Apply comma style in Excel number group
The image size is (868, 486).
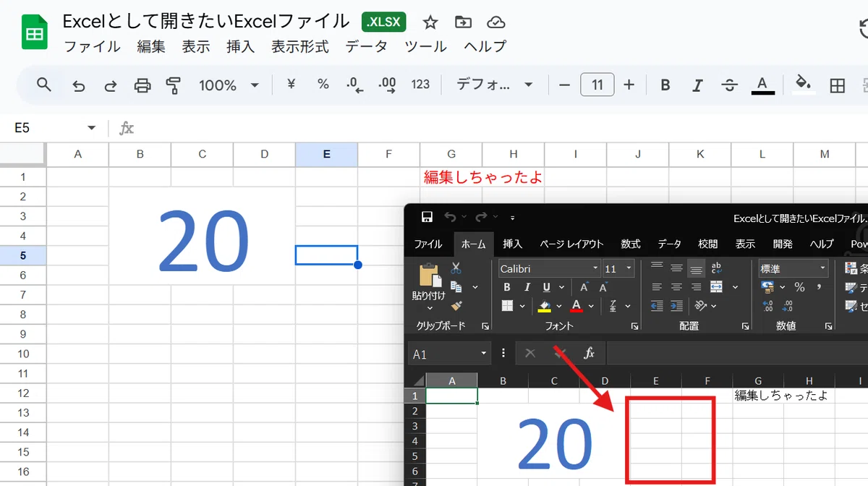[x=819, y=287]
